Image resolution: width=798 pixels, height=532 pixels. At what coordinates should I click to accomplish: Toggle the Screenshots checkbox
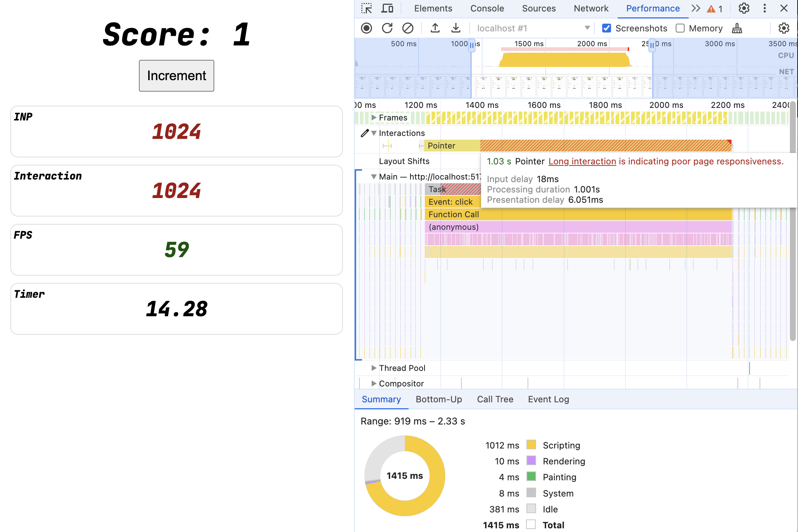coord(607,28)
